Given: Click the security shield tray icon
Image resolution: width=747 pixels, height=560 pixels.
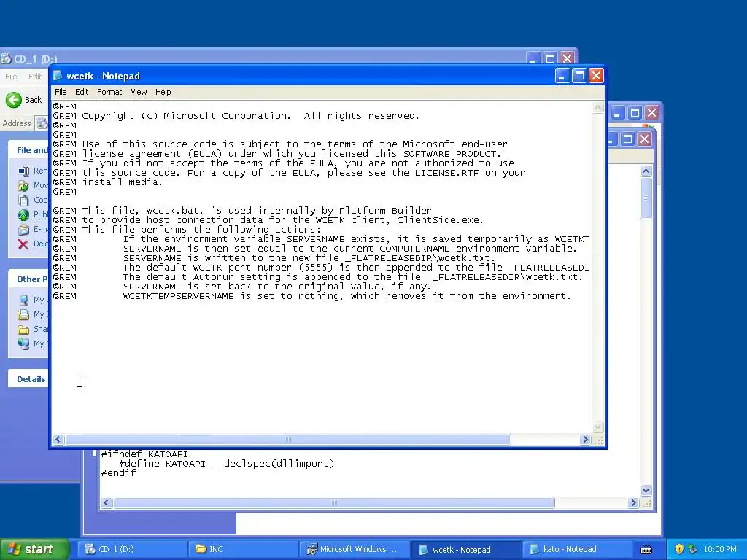Looking at the screenshot, I should pyautogui.click(x=679, y=549).
